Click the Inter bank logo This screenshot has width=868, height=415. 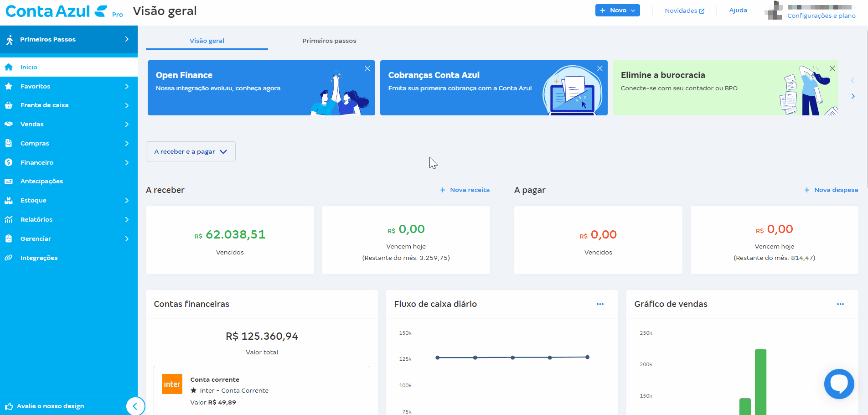pos(172,384)
